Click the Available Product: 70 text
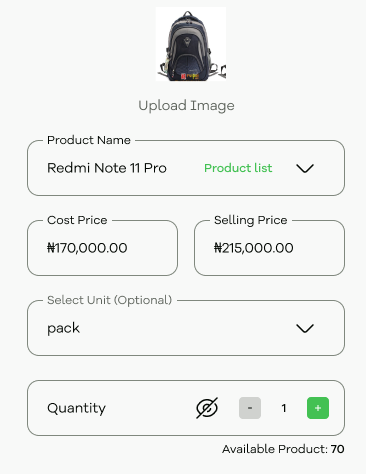Screen dimensions: 366x474 coord(283,449)
